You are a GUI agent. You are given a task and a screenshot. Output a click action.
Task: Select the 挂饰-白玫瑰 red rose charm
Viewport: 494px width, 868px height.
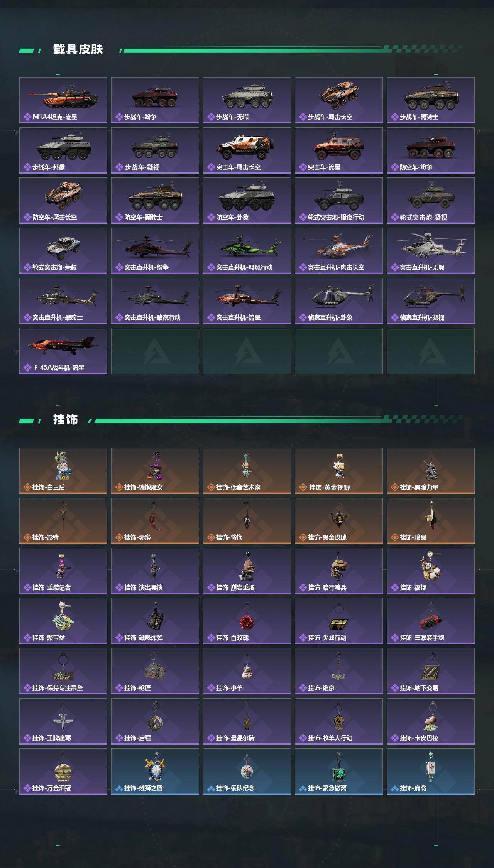pyautogui.click(x=247, y=621)
